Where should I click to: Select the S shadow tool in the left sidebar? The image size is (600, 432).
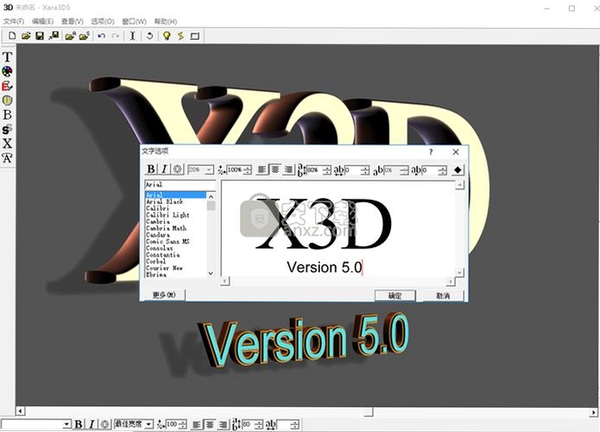click(x=7, y=129)
